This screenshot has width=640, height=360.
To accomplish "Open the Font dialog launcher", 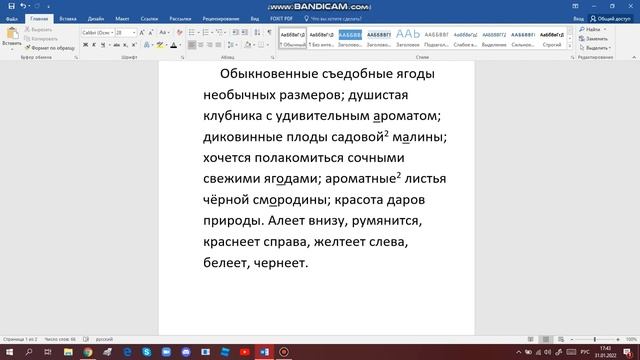I will tap(182, 58).
